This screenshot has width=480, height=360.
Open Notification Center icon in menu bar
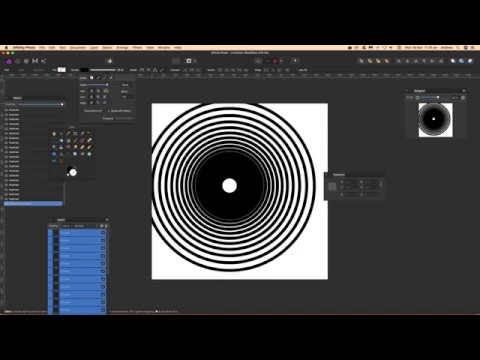[x=472, y=48]
